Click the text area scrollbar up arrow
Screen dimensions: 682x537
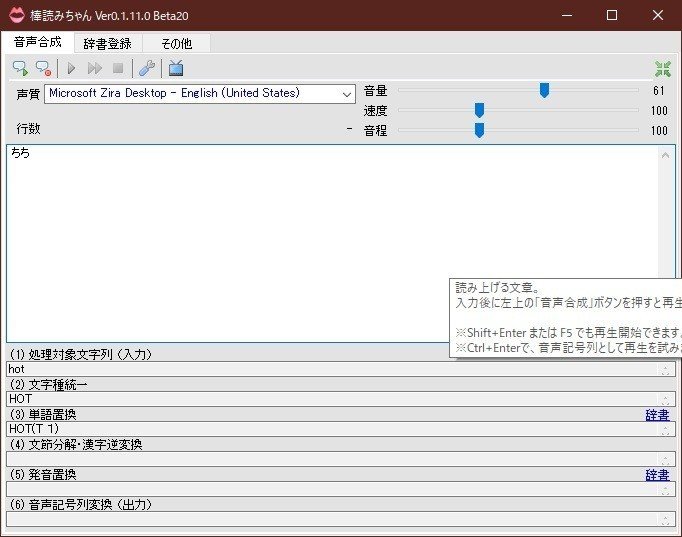click(x=665, y=155)
